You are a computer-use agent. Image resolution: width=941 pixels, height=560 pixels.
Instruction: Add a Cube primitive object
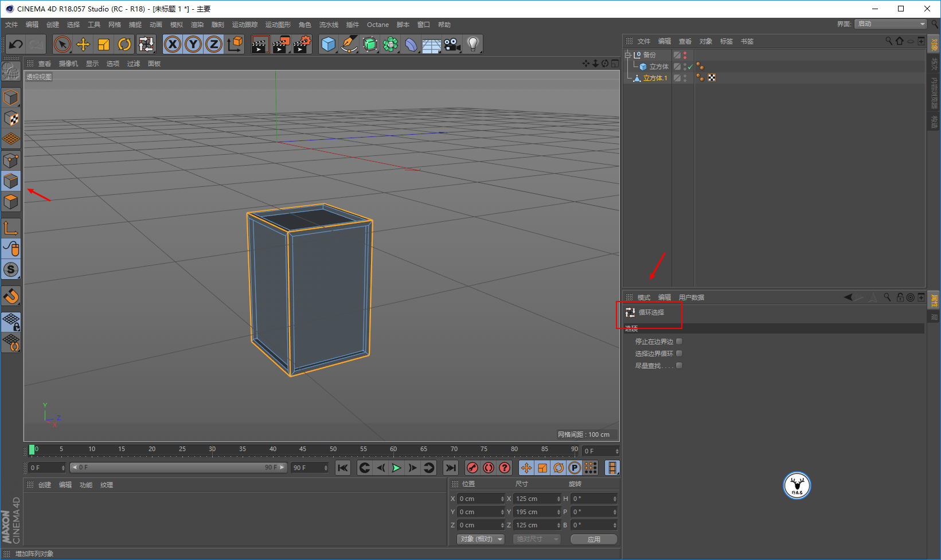coord(328,44)
